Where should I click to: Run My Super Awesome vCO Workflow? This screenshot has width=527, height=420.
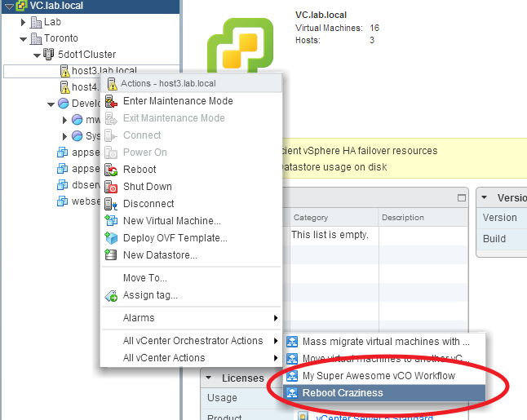tap(384, 376)
